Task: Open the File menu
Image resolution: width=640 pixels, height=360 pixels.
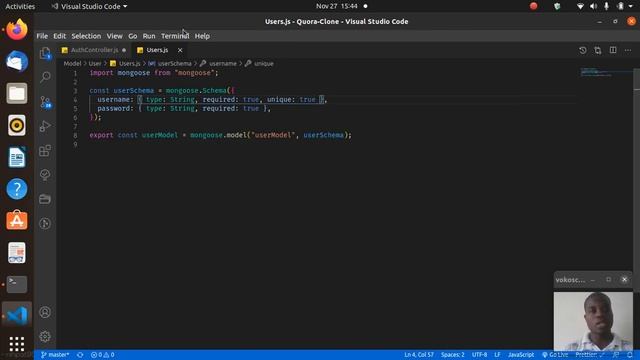Action: coord(42,36)
